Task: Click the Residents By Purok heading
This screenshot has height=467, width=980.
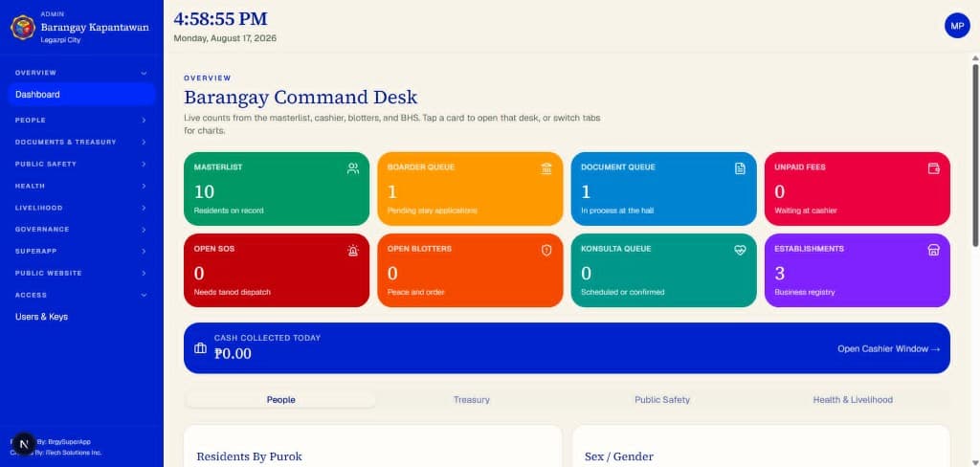Action: [249, 456]
